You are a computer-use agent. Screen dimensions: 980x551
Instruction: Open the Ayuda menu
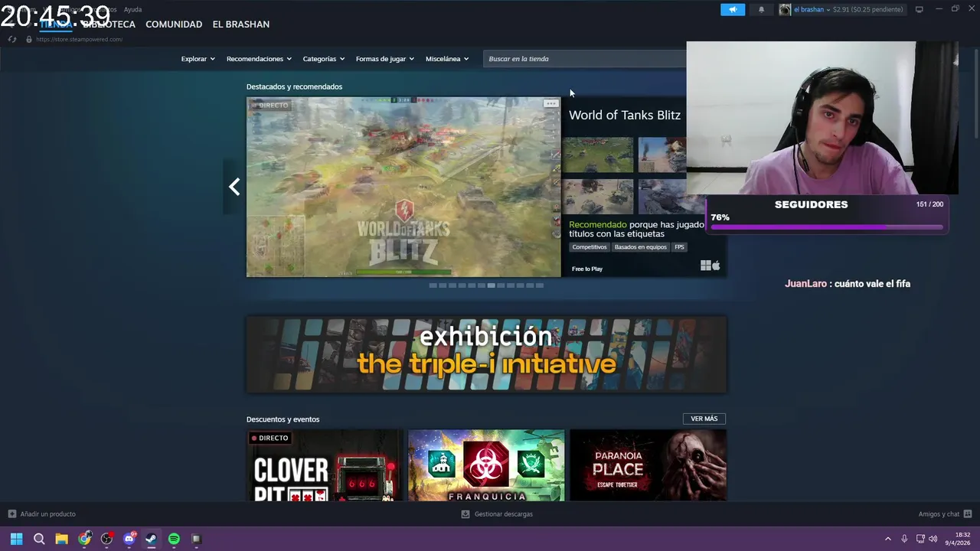coord(132,9)
